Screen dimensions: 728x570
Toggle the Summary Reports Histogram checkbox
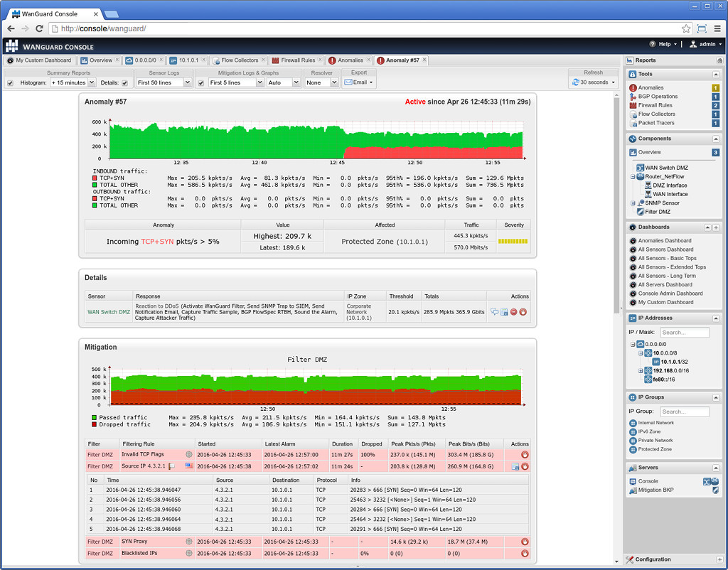[10, 83]
